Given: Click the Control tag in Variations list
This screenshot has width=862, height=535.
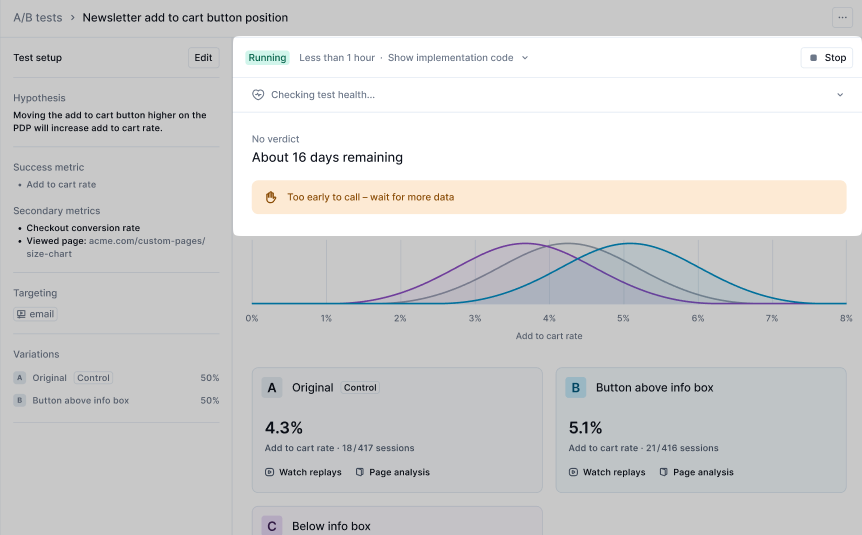Looking at the screenshot, I should [x=93, y=378].
